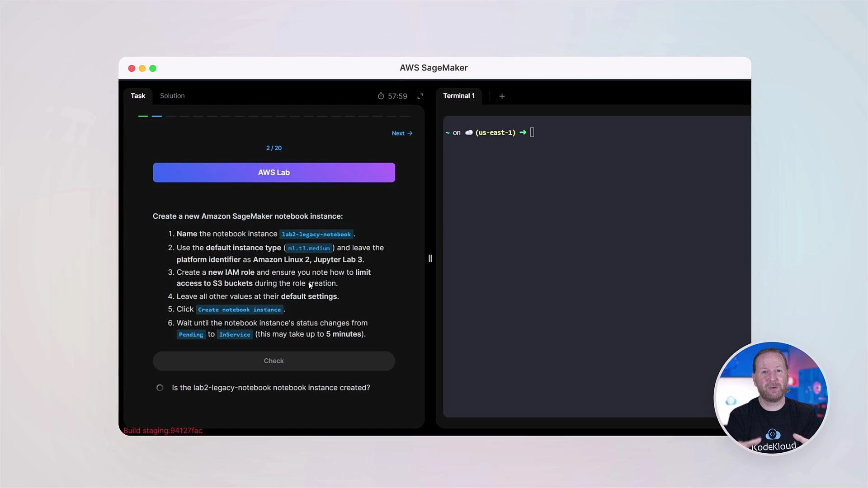Viewport: 868px width, 488px height.
Task: Select the radio button asking if notebook is created
Action: tap(160, 387)
